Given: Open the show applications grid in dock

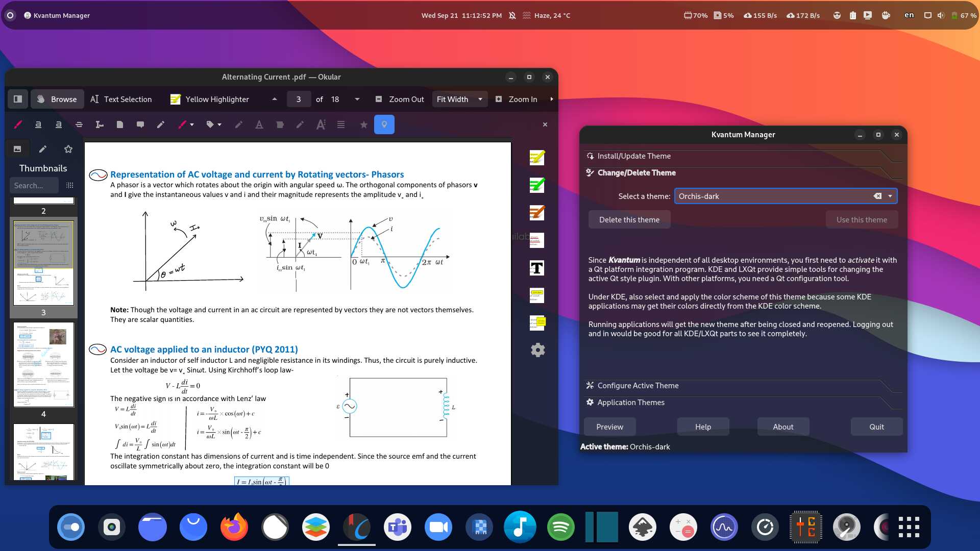Looking at the screenshot, I should [x=909, y=527].
